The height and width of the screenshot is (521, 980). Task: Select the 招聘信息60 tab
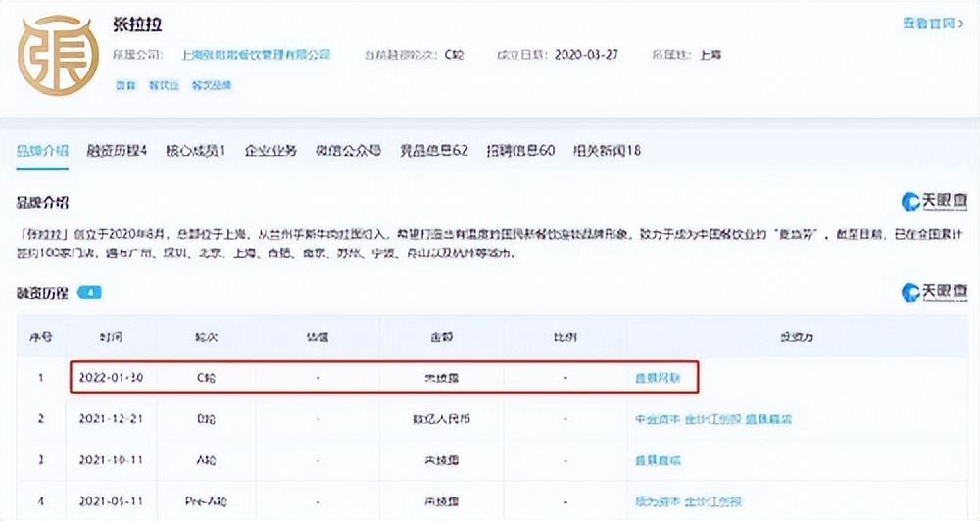[x=520, y=151]
